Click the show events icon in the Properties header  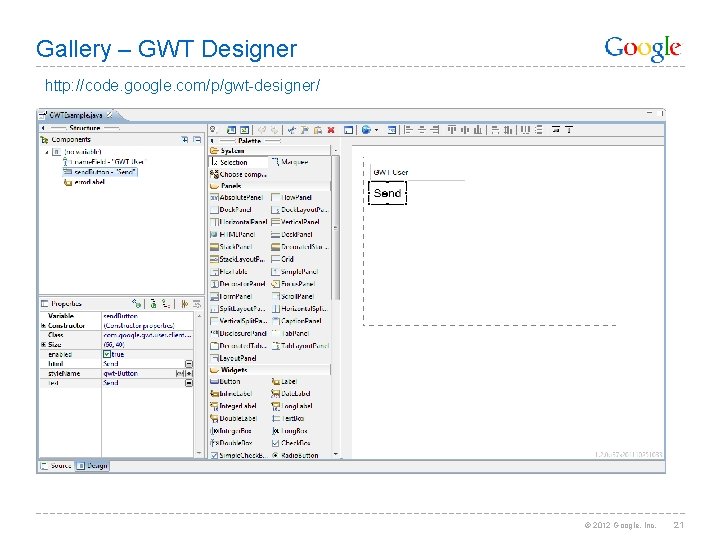[x=136, y=304]
